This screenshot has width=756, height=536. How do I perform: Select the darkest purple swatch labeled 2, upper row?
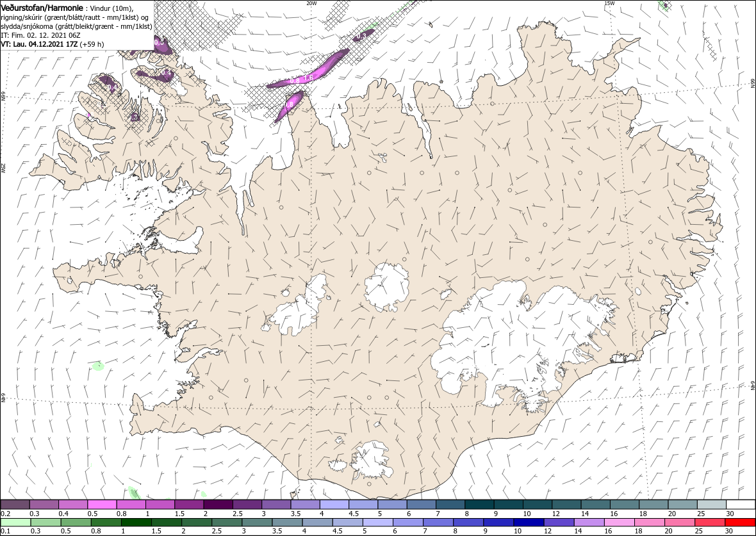(218, 505)
